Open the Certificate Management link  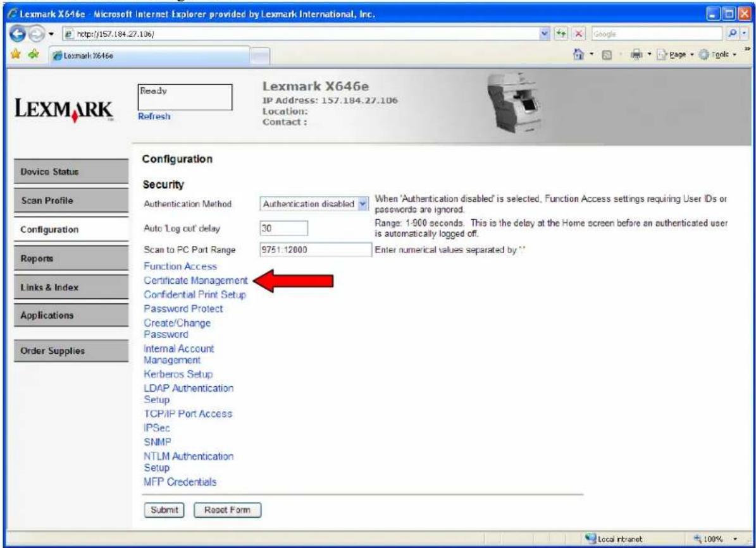(195, 280)
